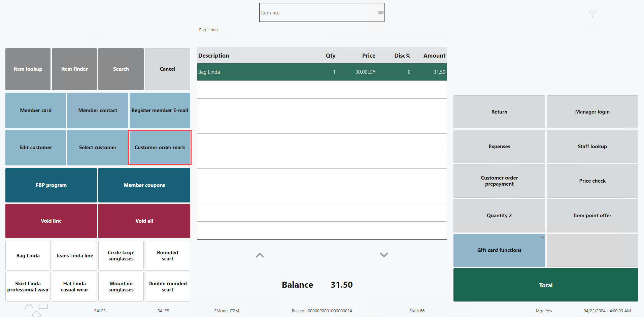This screenshot has width=644, height=317.
Task: Open the Gift card functions submenu
Action: pos(499,250)
